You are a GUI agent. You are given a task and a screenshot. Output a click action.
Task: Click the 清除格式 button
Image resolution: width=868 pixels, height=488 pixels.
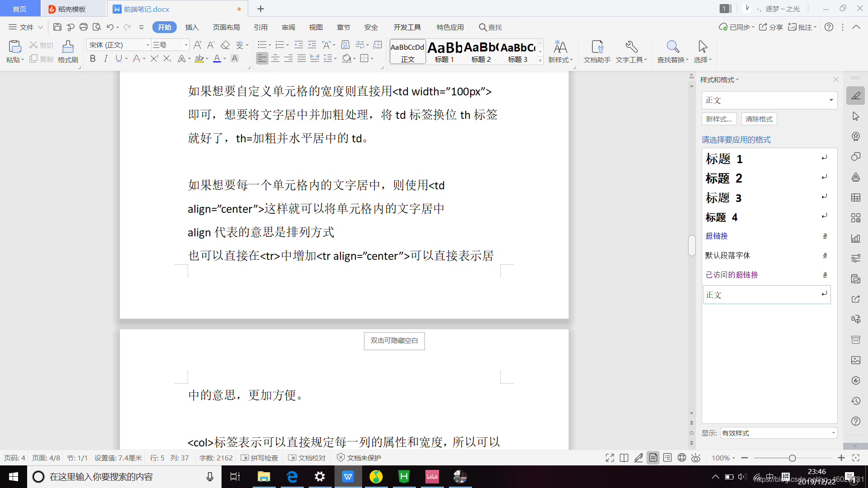pos(759,119)
